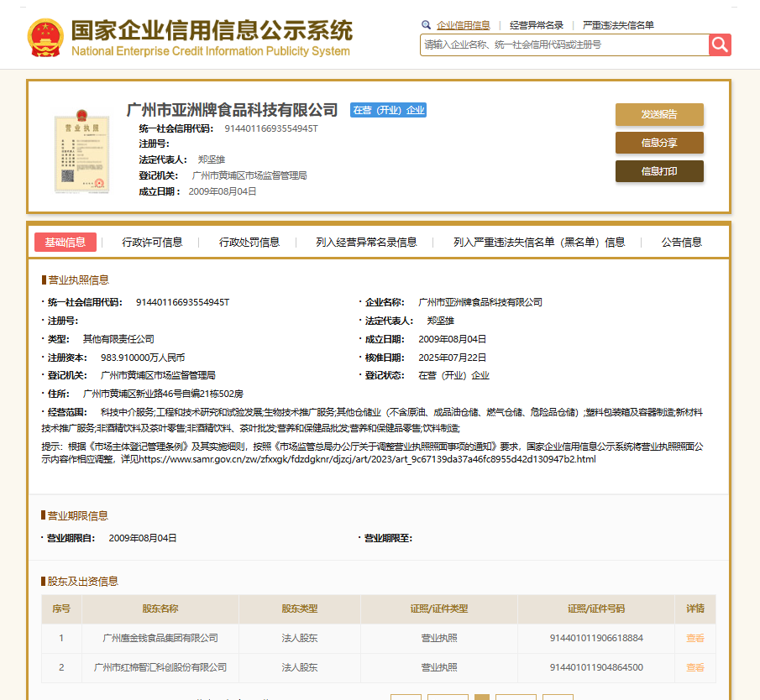The height and width of the screenshot is (700, 760).
Task: Click the samr.gov.cn notice URL text
Action: (367, 459)
